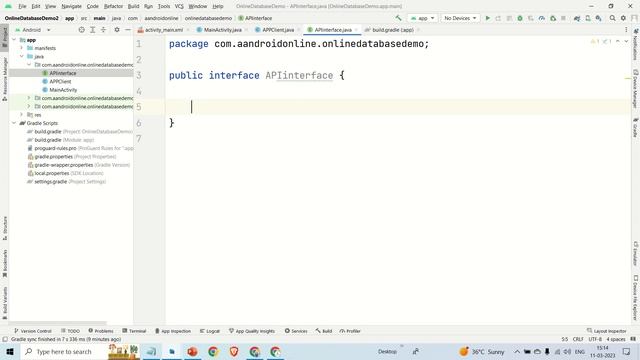
Task: Select MainActivity in project tree
Action: pyautogui.click(x=63, y=90)
